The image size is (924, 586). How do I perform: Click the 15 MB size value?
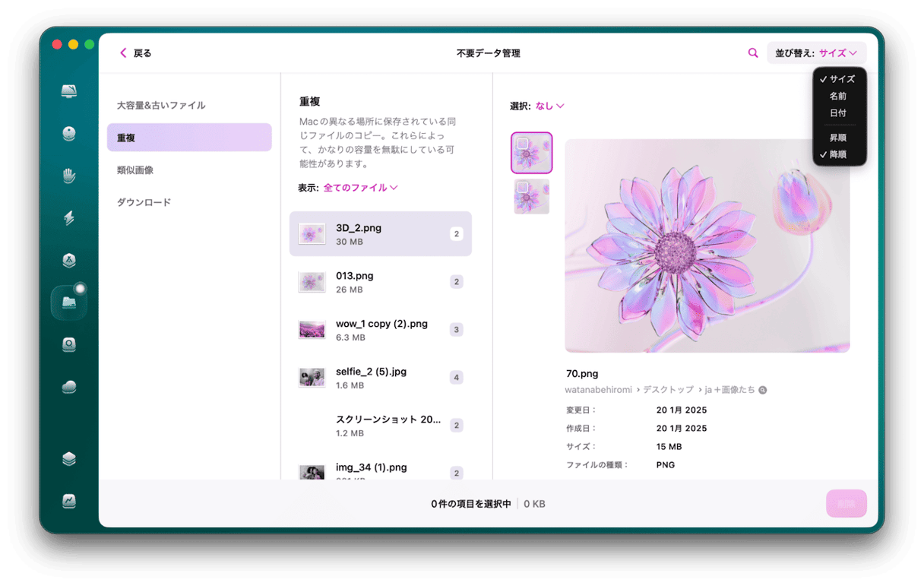(669, 447)
